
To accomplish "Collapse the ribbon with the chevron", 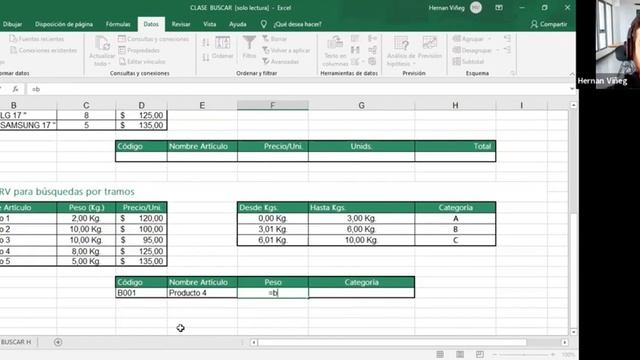I will 572,74.
